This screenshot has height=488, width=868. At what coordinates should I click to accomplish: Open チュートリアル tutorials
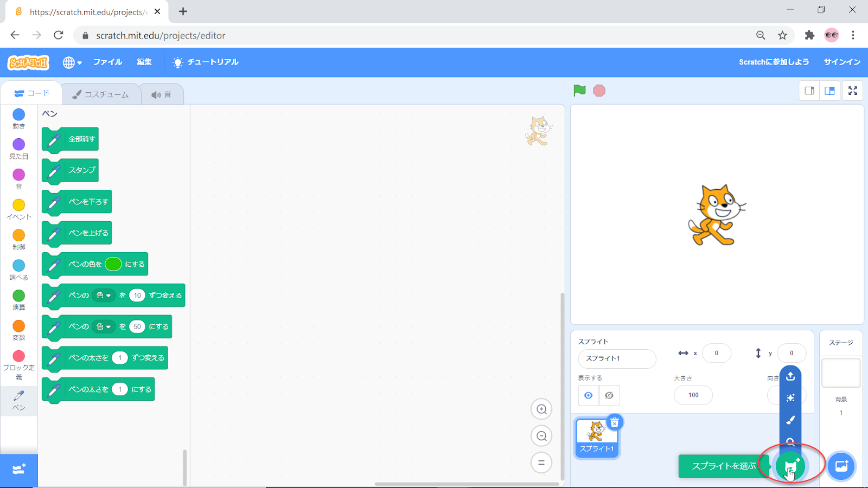click(x=206, y=62)
